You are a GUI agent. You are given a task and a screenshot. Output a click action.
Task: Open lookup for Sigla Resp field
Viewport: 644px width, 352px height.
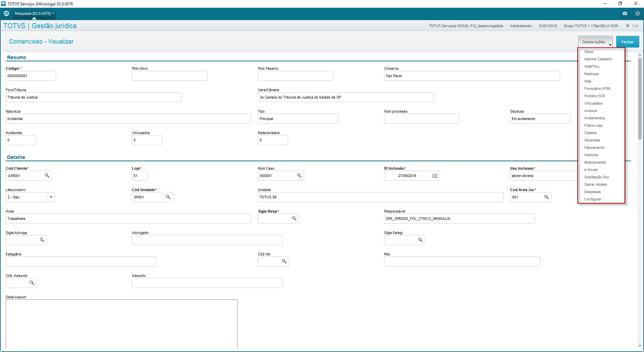pos(294,219)
